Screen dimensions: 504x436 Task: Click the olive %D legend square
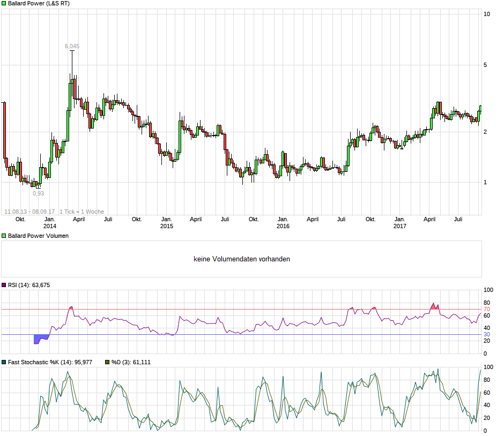(x=107, y=362)
